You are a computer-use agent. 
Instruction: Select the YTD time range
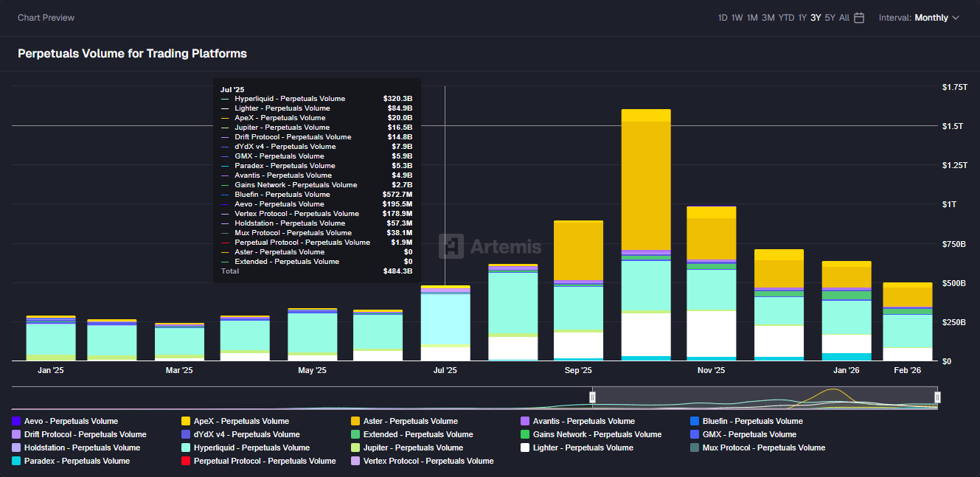click(x=786, y=18)
